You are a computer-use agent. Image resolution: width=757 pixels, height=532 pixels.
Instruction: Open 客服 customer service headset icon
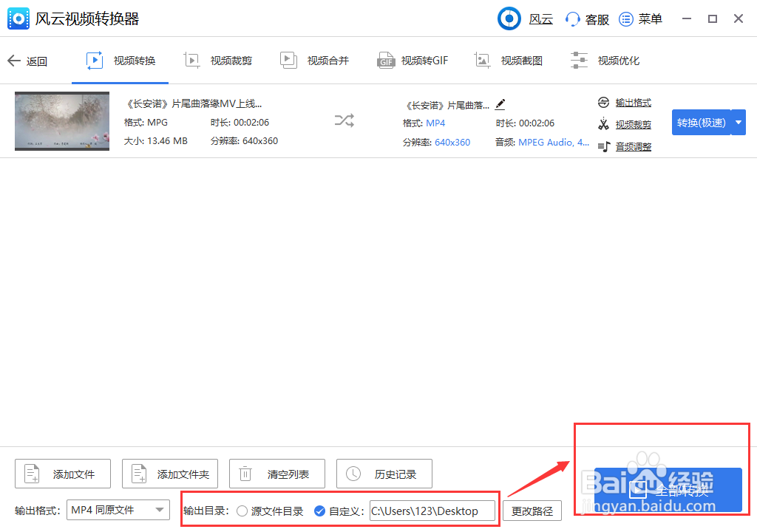pyautogui.click(x=573, y=19)
